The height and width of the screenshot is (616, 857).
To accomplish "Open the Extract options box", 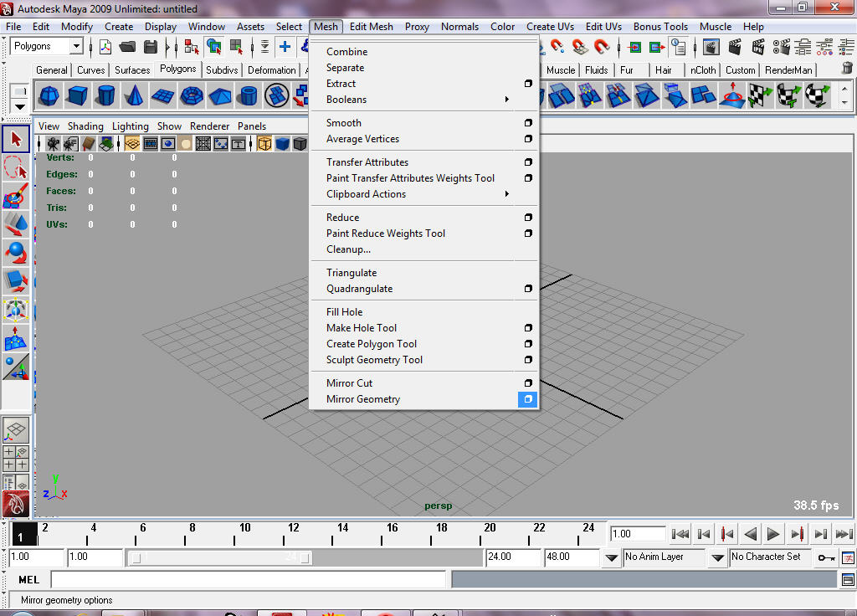I will pos(528,84).
